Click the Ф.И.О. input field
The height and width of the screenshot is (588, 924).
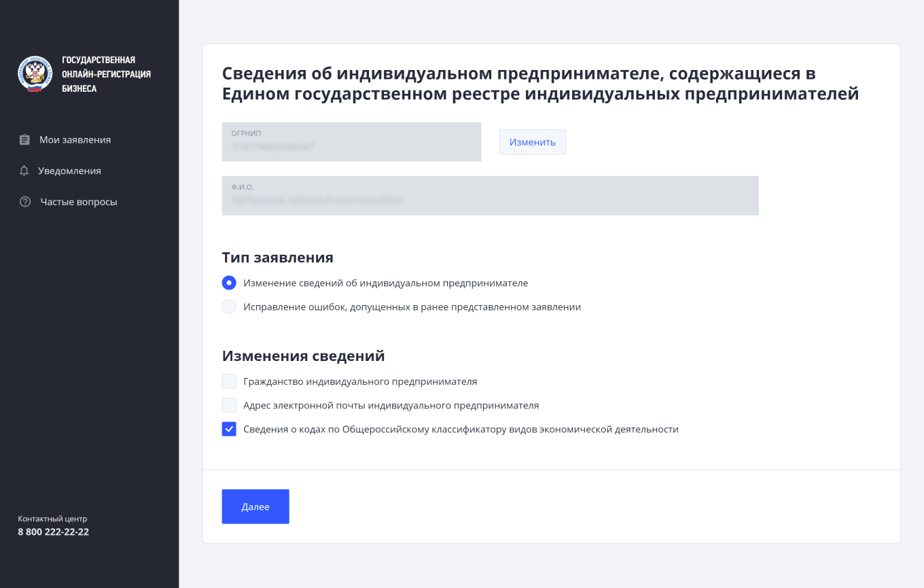coord(489,196)
